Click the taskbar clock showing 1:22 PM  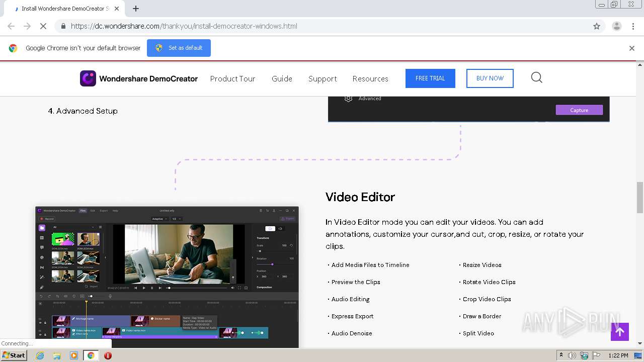(x=618, y=355)
